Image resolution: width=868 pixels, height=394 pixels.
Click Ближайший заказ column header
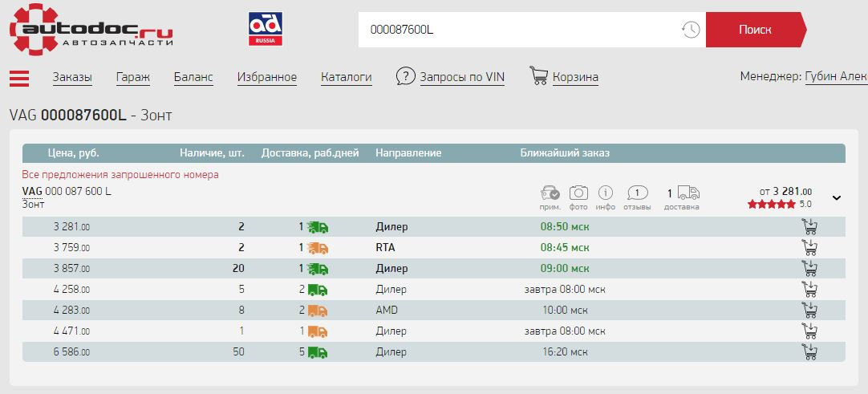tap(565, 152)
